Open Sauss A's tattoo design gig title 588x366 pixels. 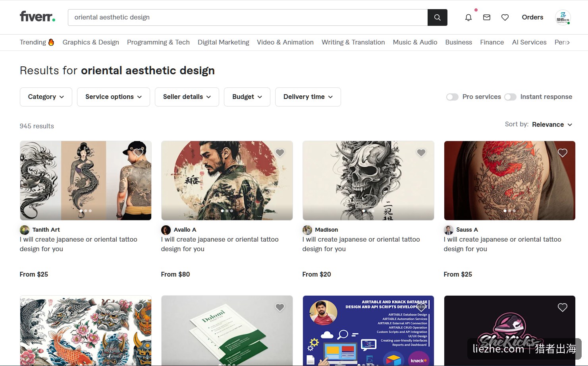(503, 244)
